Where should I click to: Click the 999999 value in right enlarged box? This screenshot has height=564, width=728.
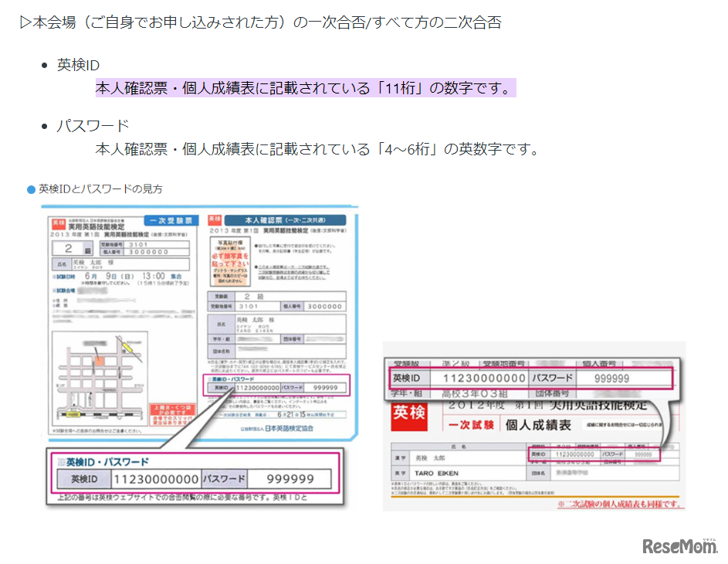pyautogui.click(x=611, y=379)
